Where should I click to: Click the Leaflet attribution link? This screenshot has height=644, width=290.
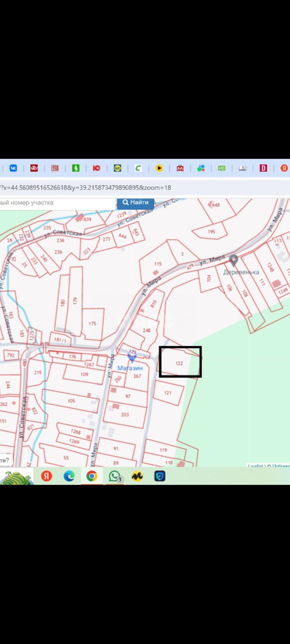coord(255,466)
